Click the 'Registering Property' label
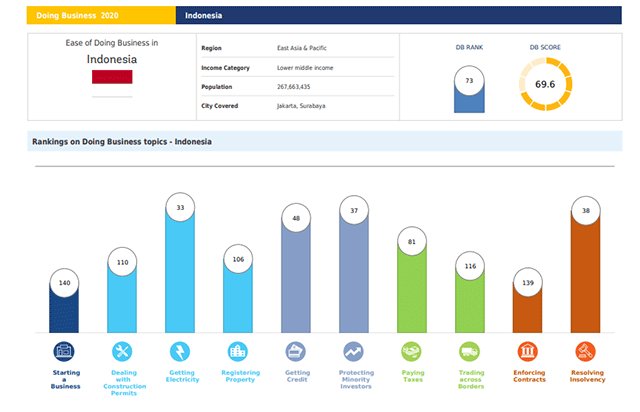The width and height of the screenshot is (640, 412). (x=240, y=376)
